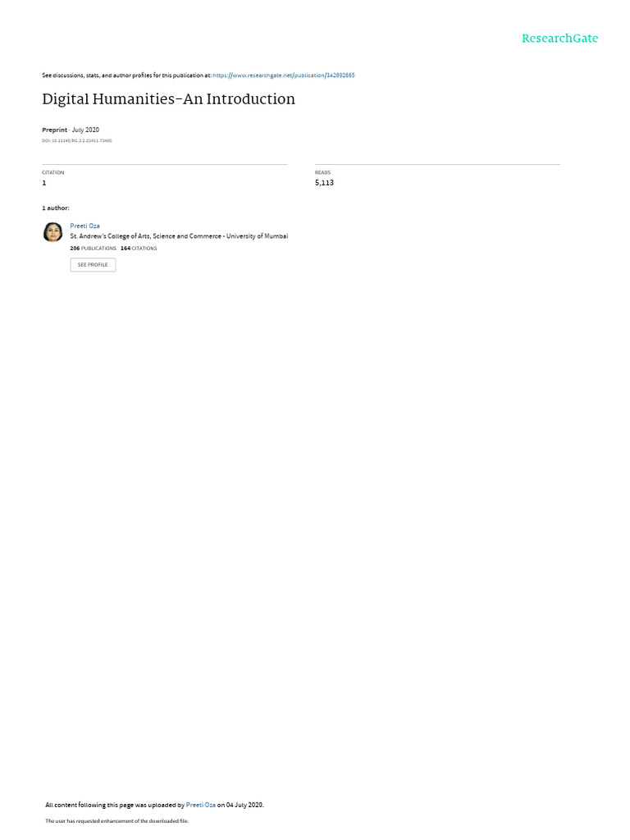Click the requested enhancement notice text
This screenshot has width=630, height=840.
click(116, 820)
